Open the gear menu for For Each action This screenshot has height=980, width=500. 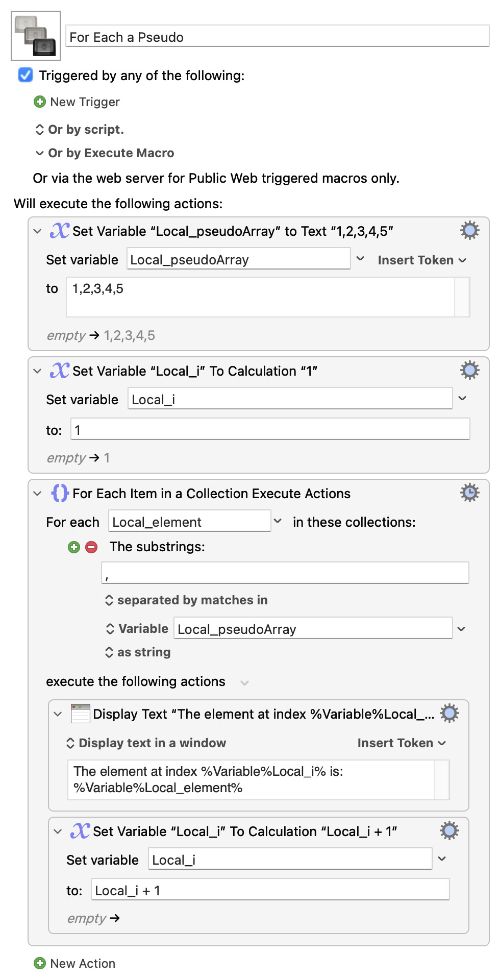pos(469,493)
